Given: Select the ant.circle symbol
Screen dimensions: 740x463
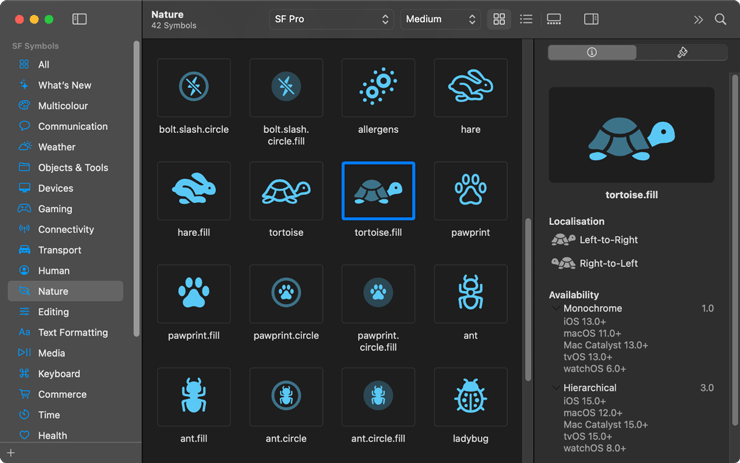Looking at the screenshot, I should [x=286, y=396].
